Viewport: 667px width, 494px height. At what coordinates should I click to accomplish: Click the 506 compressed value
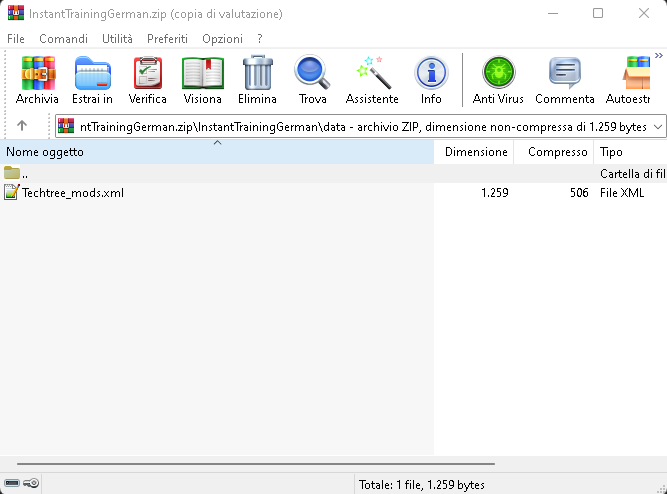point(579,193)
